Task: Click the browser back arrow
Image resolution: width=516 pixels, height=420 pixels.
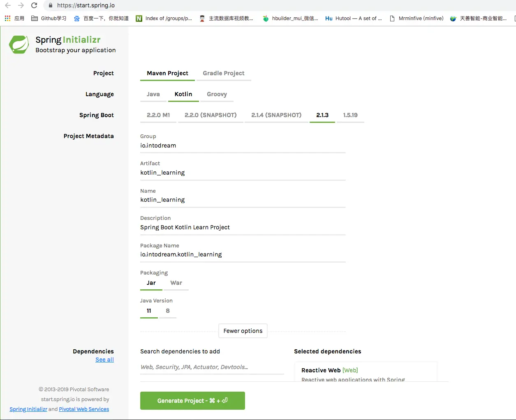Action: 8,5
